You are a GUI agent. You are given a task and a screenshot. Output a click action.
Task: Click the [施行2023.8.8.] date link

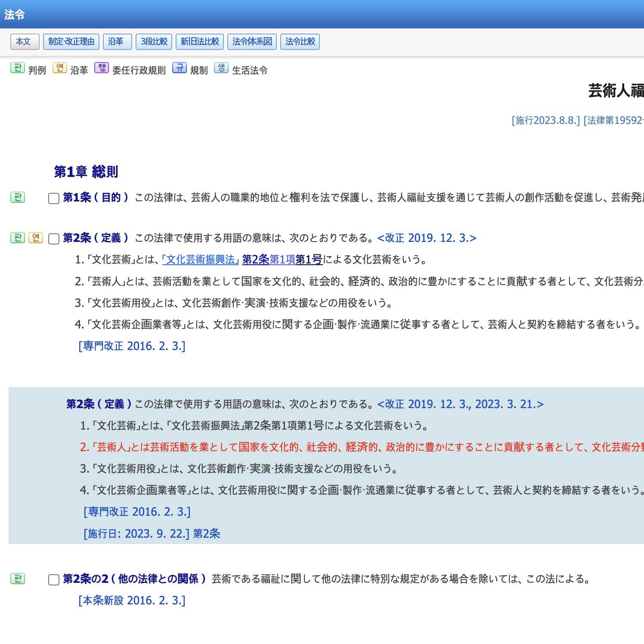(545, 121)
